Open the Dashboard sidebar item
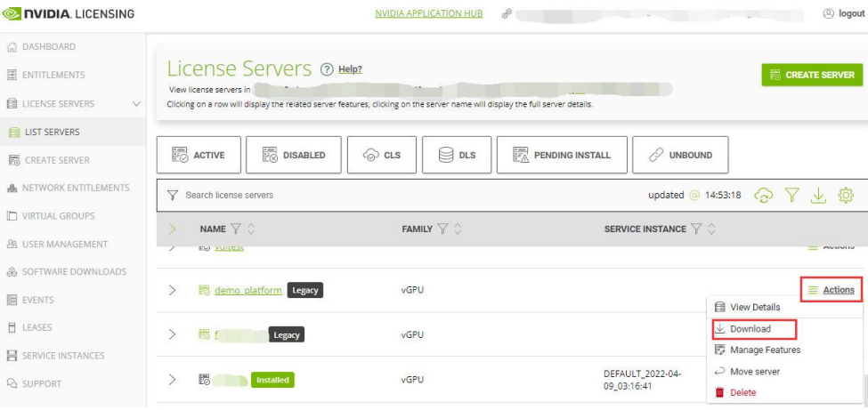Image resolution: width=868 pixels, height=410 pixels. 42,46
